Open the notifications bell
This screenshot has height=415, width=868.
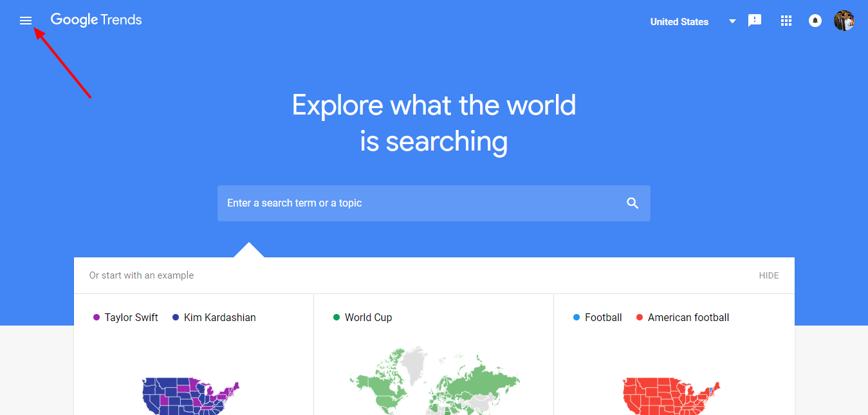[x=815, y=20]
